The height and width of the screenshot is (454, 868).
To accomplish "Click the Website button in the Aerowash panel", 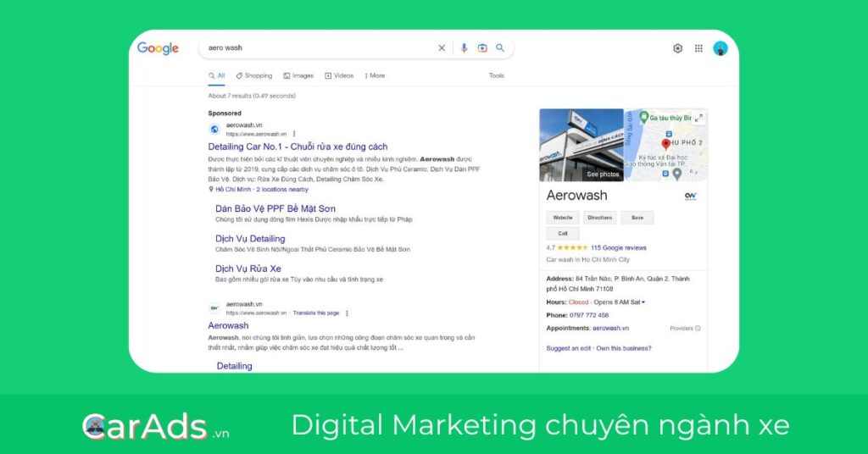I will click(x=563, y=218).
